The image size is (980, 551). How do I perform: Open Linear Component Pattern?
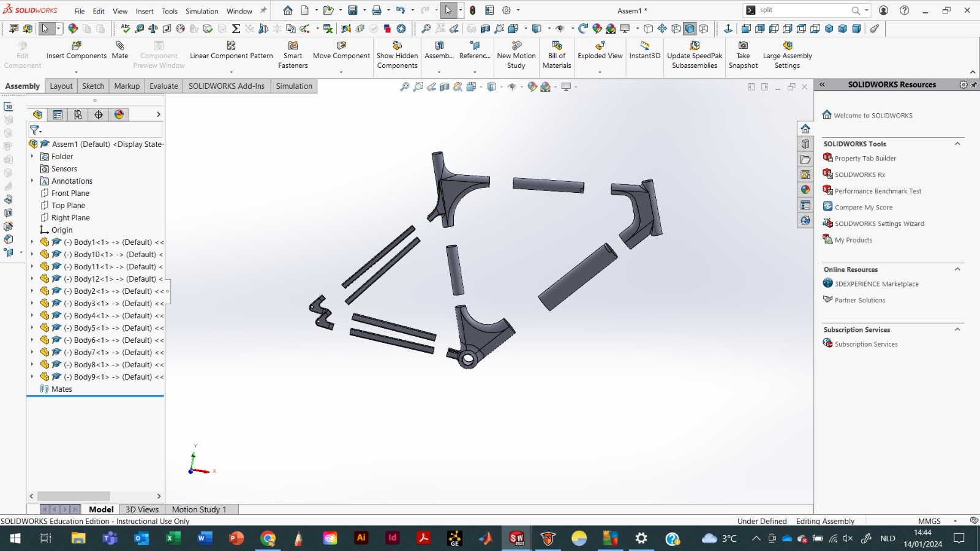point(231,51)
